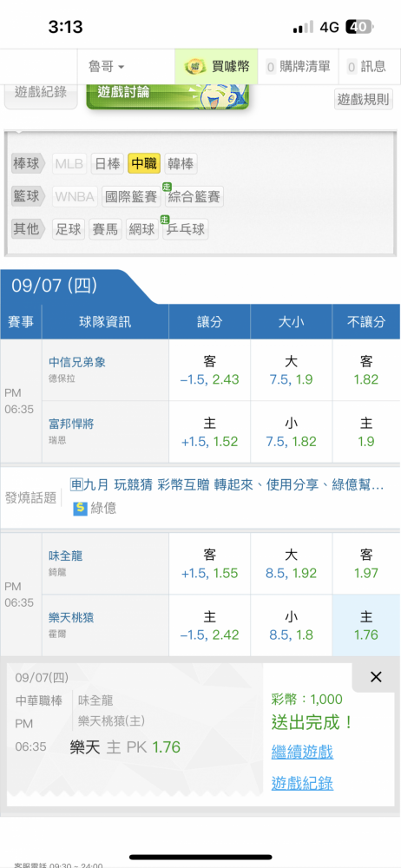Click 樂天 主 PK 1.76 slip text

[125, 747]
